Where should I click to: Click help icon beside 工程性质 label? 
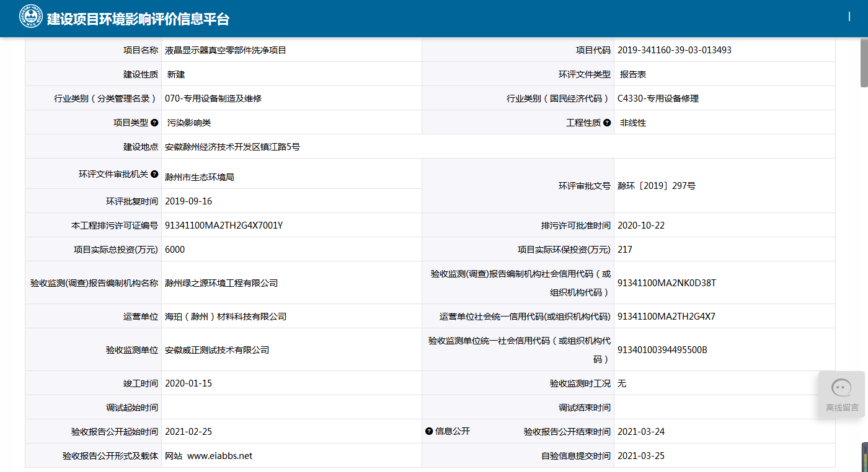607,123
